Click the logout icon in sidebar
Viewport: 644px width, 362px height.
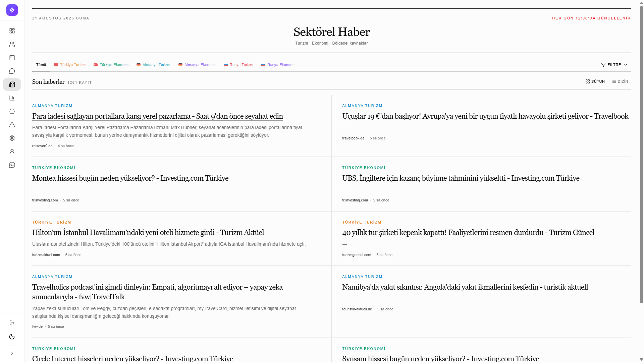pyautogui.click(x=12, y=323)
